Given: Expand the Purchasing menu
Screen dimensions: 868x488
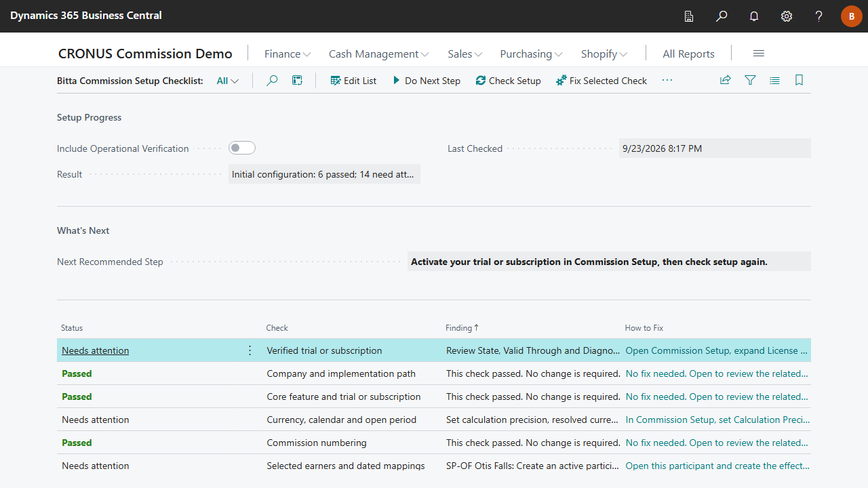Looking at the screenshot, I should tap(531, 54).
